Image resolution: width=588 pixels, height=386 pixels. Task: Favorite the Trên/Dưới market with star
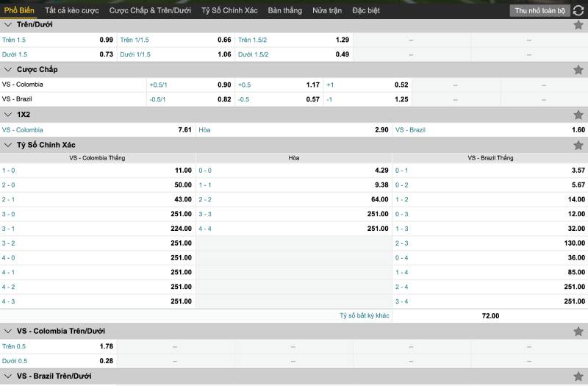click(578, 25)
